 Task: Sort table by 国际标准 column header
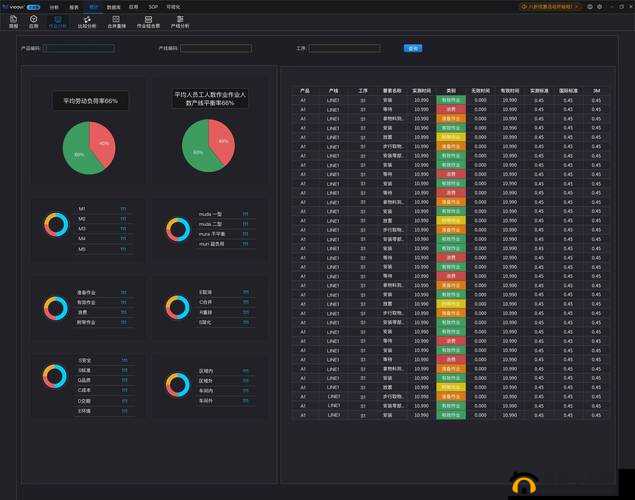click(568, 91)
